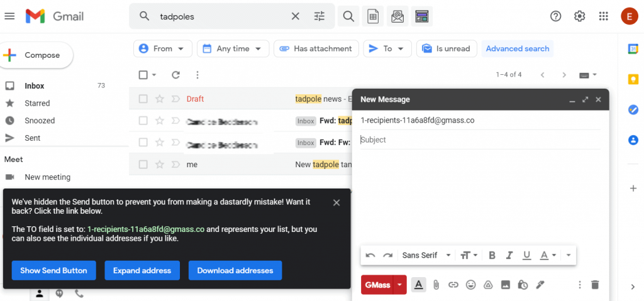Clear the tadpoles search with the X icon
Image resolution: width=644 pixels, height=301 pixels.
[296, 16]
